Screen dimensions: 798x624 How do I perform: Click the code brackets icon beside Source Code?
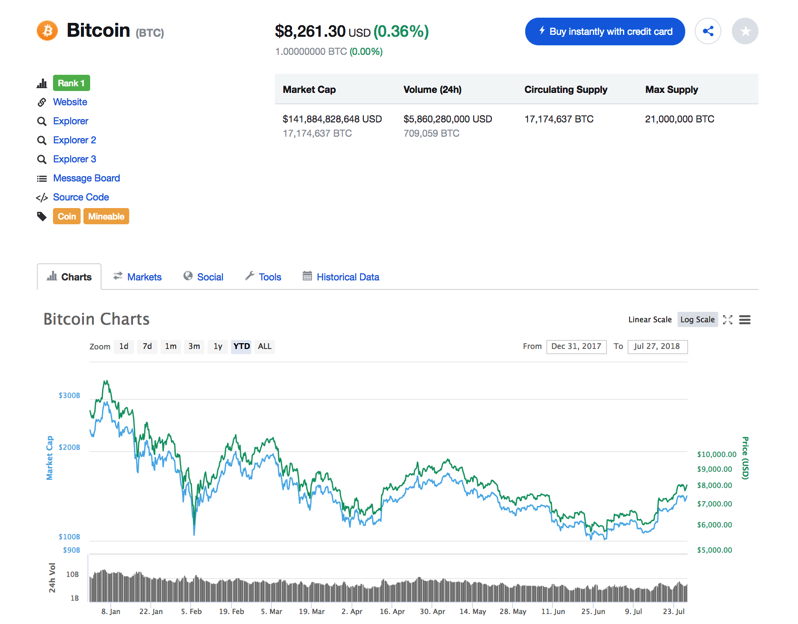pos(42,197)
